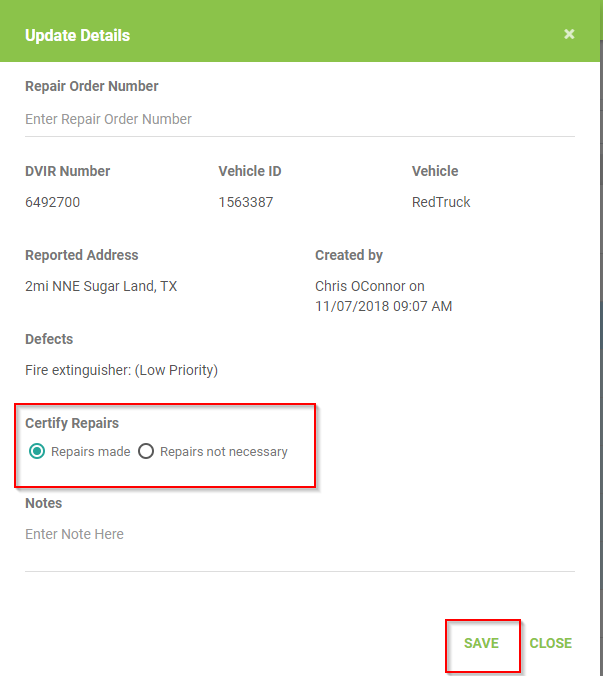Focus the Enter Note Here field
Image resolution: width=603 pixels, height=676 pixels.
[299, 534]
